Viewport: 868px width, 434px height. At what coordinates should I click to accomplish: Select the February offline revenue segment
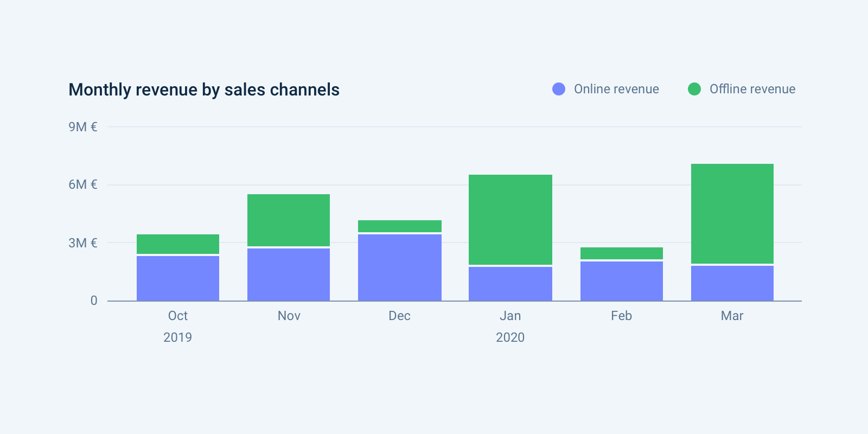[622, 253]
